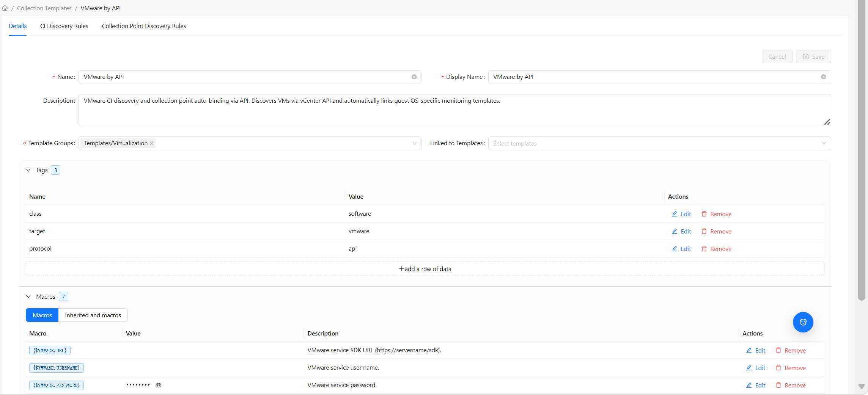
Task: Clear the Name field with its clear icon
Action: tap(414, 77)
